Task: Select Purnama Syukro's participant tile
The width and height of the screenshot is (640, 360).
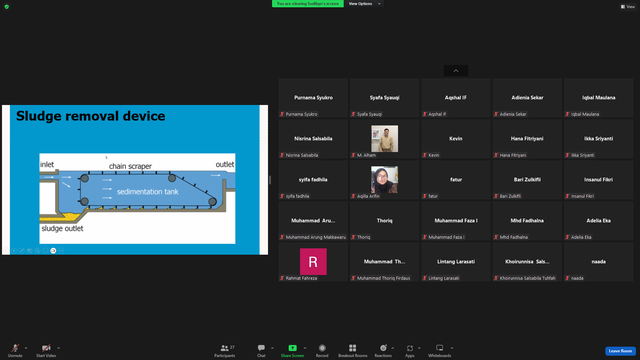Action: coord(313,98)
